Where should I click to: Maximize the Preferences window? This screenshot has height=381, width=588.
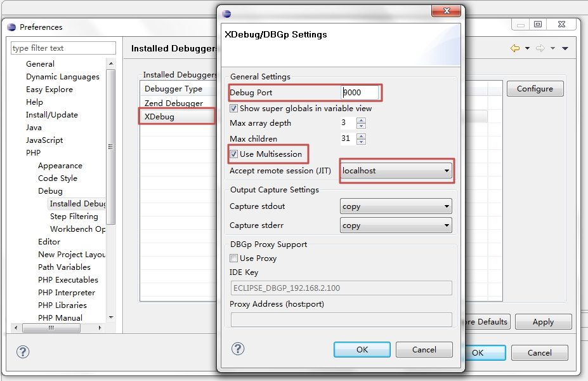coord(538,24)
